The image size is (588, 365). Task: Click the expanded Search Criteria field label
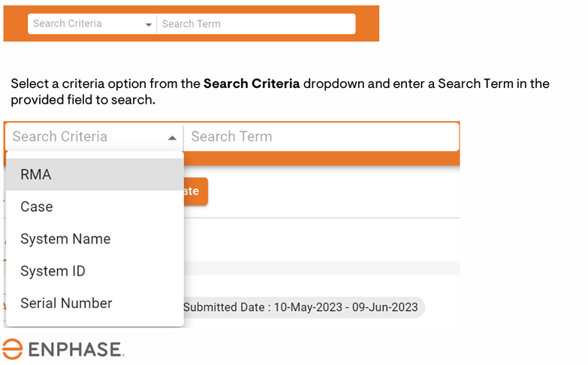click(60, 137)
